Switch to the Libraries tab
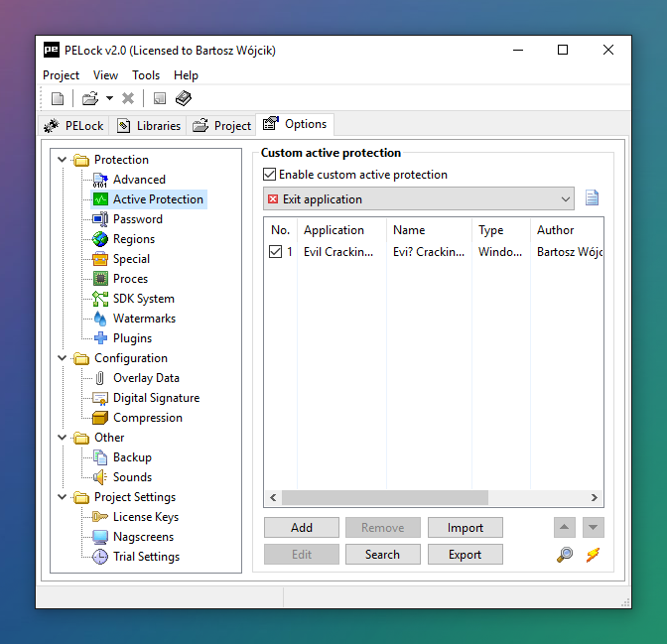The width and height of the screenshot is (667, 644). [148, 126]
